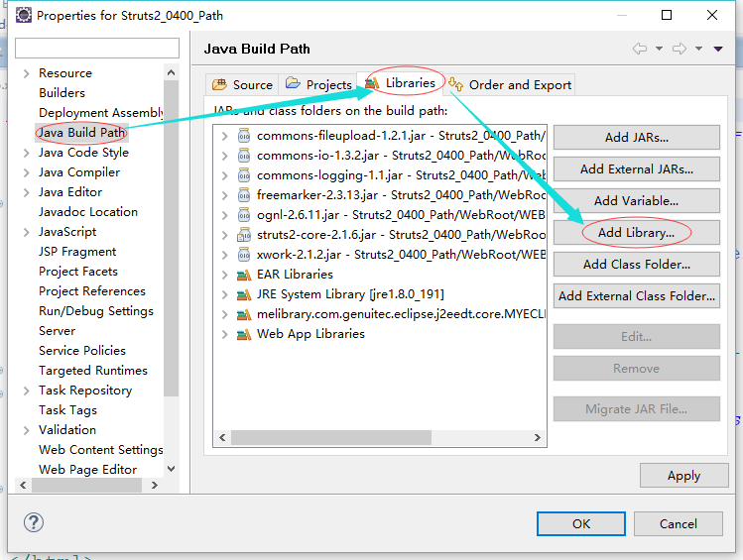
Task: Switch to the Order and Export tab
Action: (510, 84)
